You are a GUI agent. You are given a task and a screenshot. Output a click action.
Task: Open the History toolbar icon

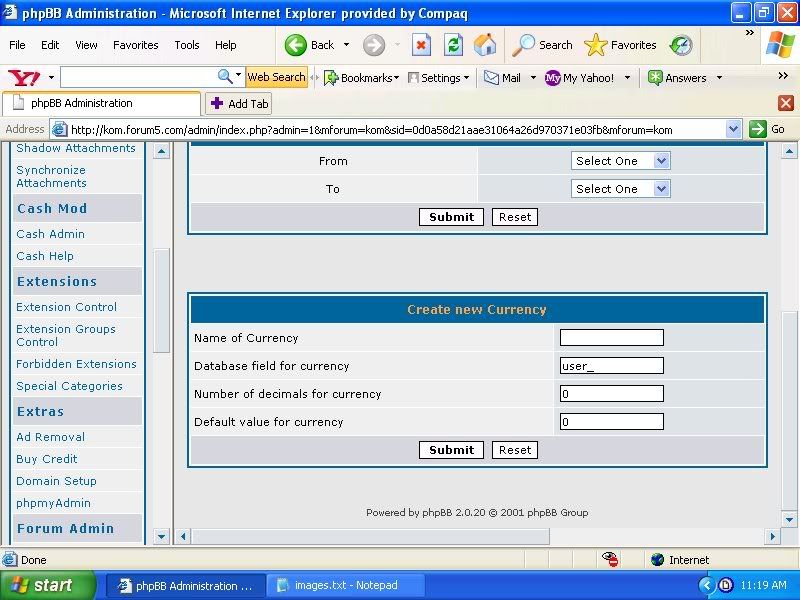point(681,45)
